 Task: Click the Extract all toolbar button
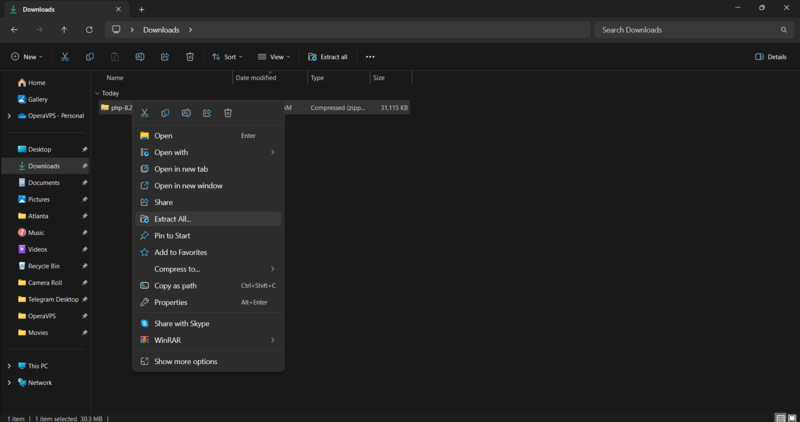point(328,57)
